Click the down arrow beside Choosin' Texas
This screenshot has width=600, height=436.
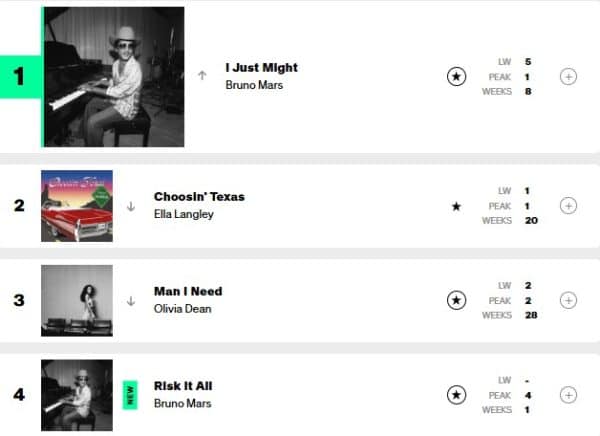(131, 206)
